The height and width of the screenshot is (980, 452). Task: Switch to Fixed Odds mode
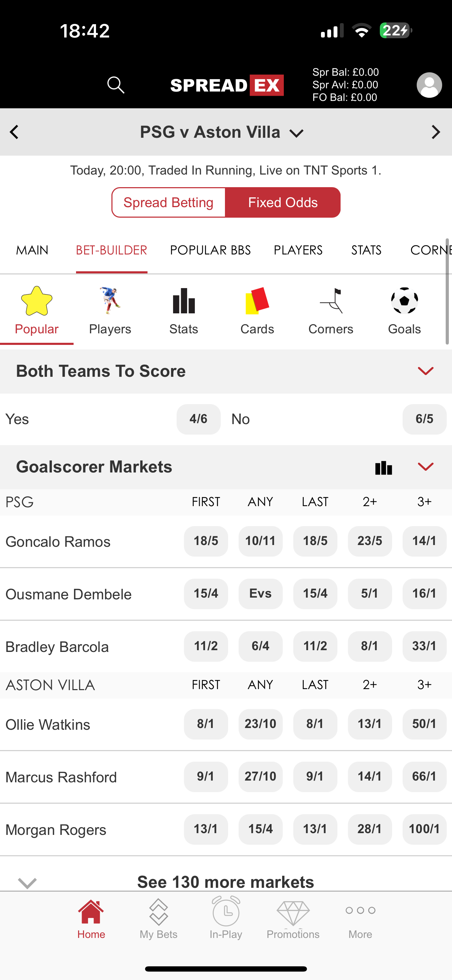coord(283,202)
